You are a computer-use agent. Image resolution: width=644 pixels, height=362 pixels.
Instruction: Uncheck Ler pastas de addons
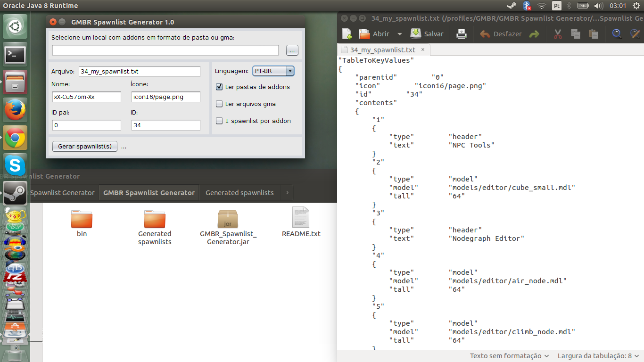pyautogui.click(x=219, y=87)
